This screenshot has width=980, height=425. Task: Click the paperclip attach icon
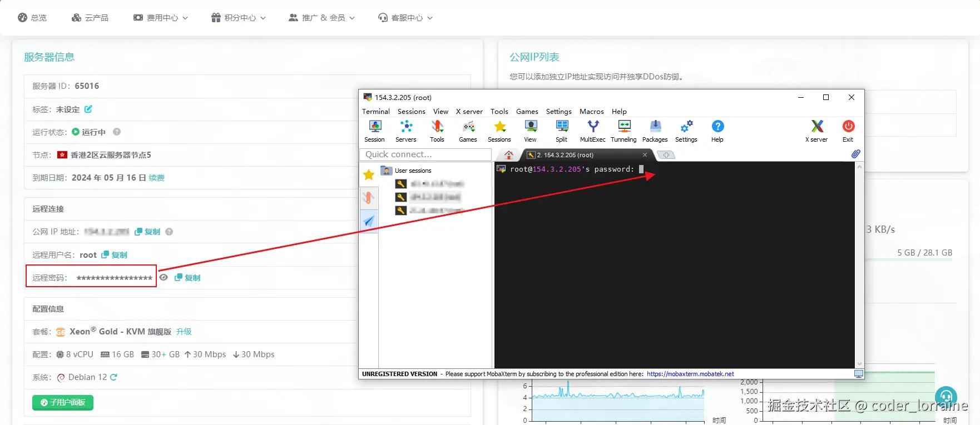tap(855, 153)
